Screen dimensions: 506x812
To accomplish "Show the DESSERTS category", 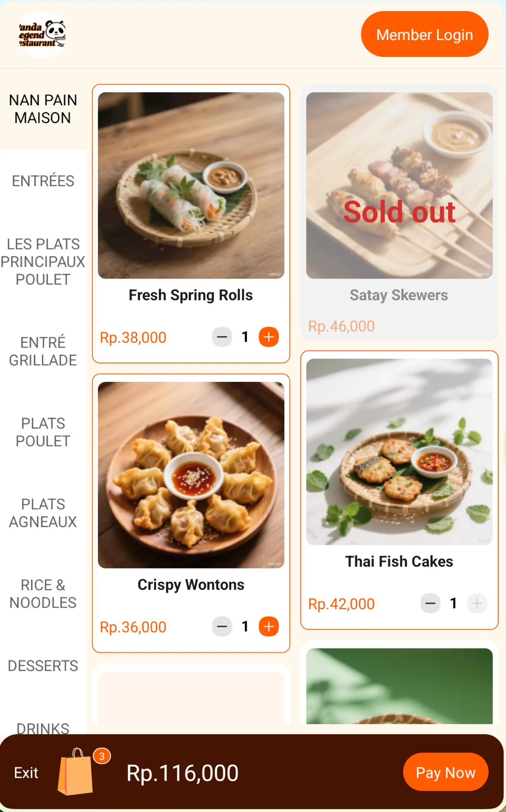I will (x=43, y=666).
